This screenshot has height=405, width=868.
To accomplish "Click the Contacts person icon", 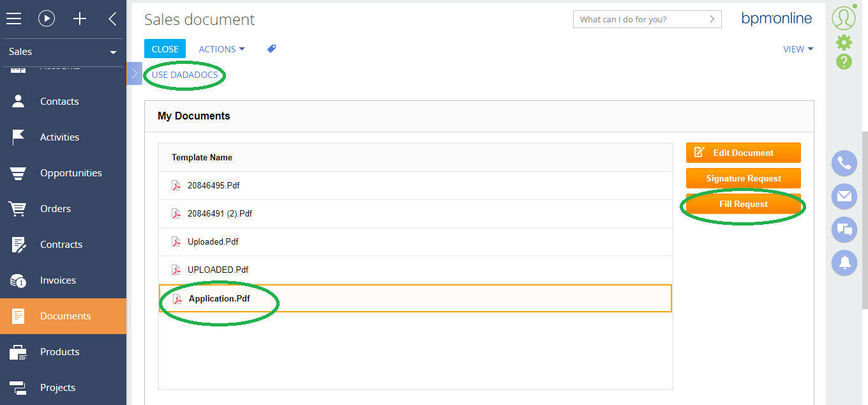I will (x=18, y=101).
